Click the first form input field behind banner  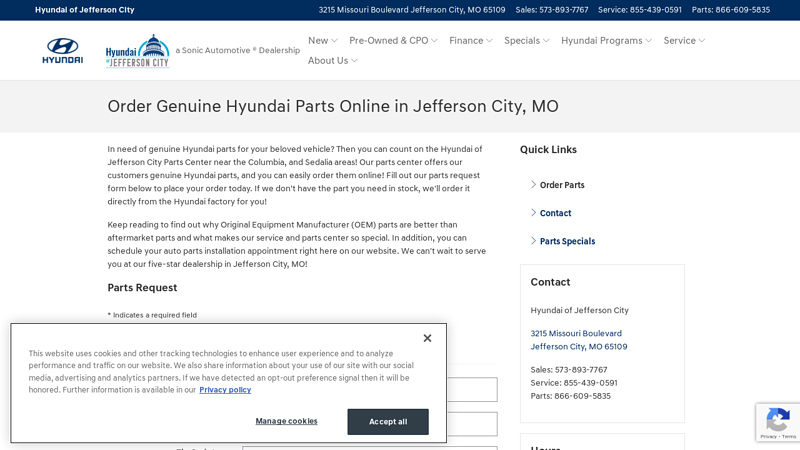pos(472,390)
